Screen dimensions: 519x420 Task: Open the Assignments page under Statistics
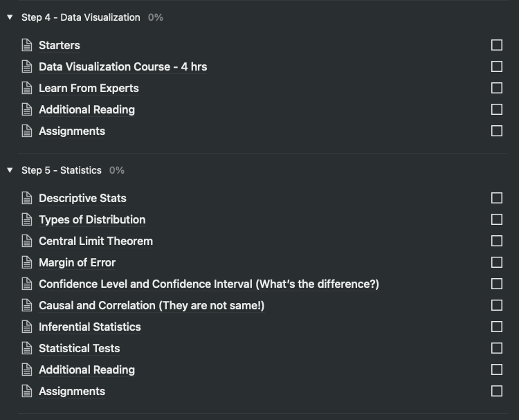pos(72,391)
